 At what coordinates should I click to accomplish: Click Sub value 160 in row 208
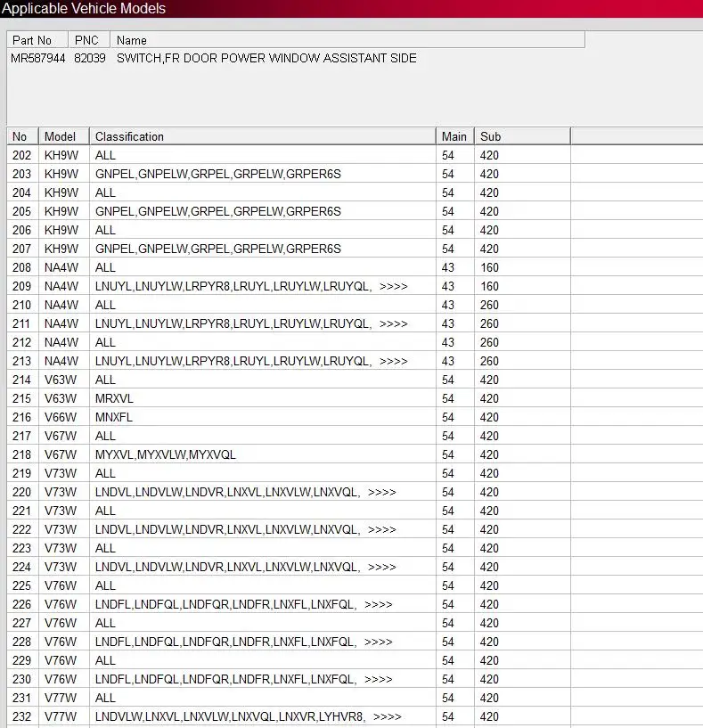[489, 267]
